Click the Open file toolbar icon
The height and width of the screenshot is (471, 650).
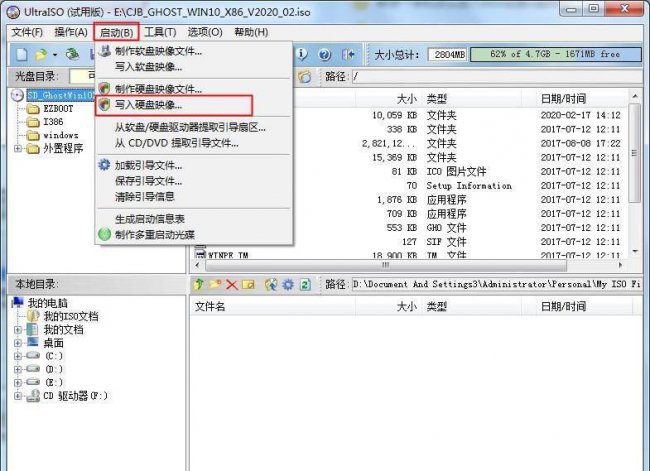41,54
